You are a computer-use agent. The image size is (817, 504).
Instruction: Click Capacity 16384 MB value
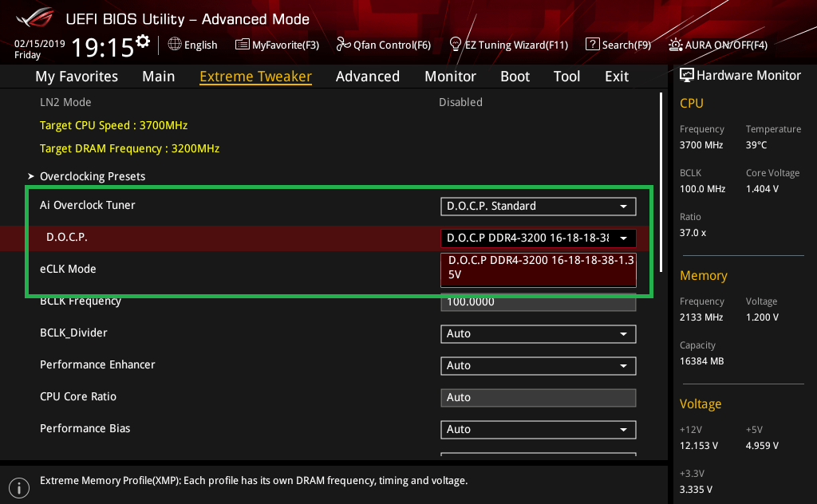tap(701, 361)
